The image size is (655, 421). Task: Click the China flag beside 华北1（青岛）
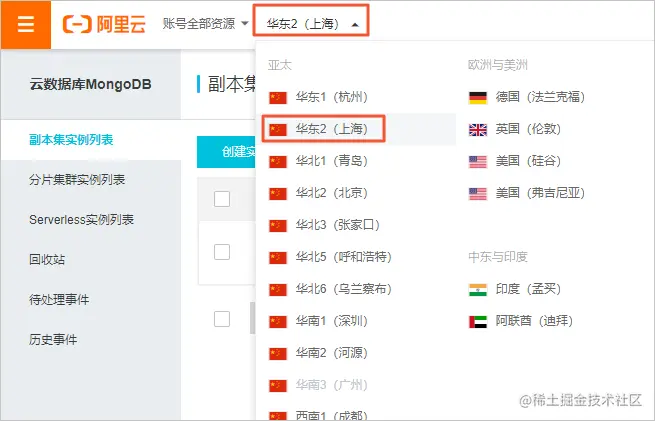pyautogui.click(x=278, y=162)
